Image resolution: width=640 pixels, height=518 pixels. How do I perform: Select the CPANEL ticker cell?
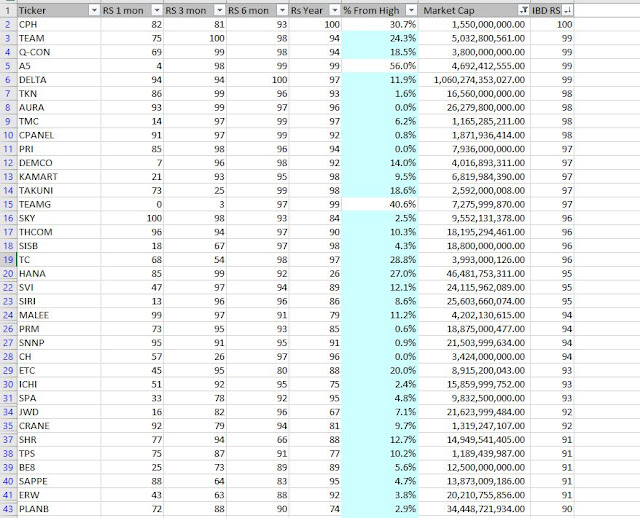(59, 135)
